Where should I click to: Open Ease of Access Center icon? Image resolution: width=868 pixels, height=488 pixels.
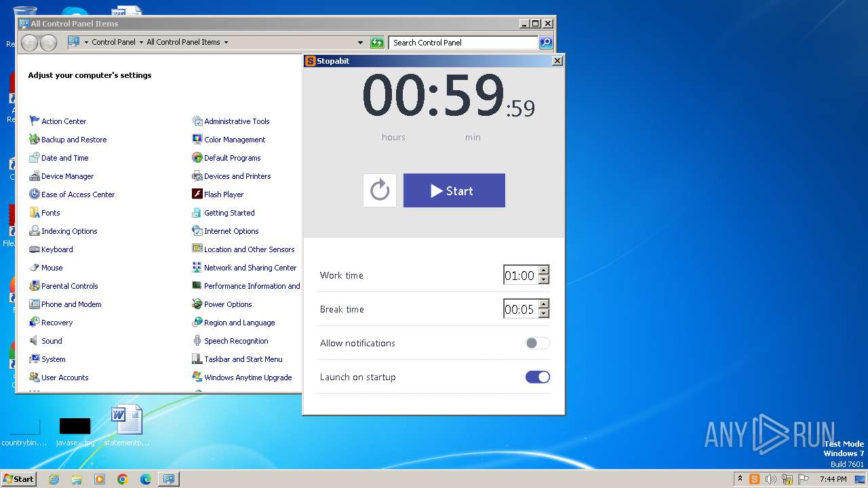coord(35,194)
